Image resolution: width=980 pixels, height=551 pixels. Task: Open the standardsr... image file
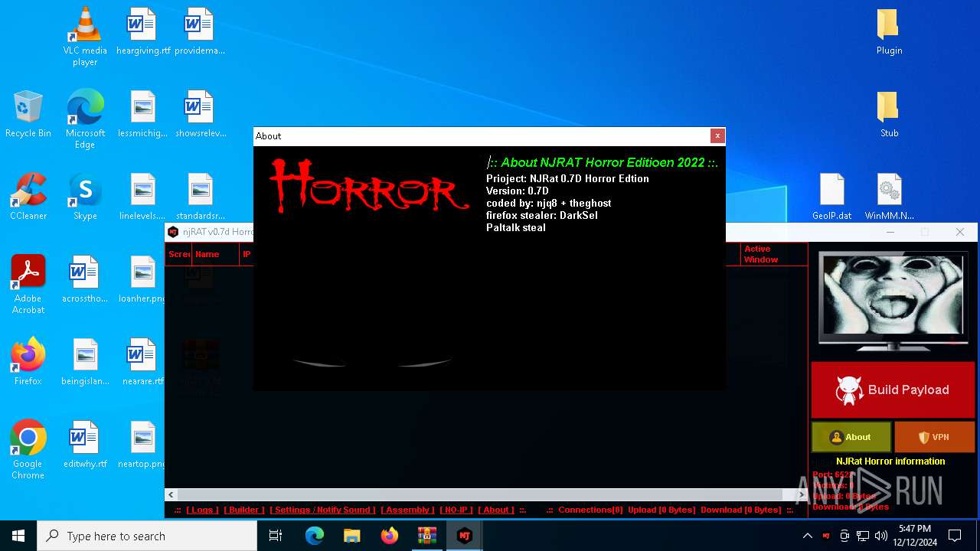tap(200, 197)
